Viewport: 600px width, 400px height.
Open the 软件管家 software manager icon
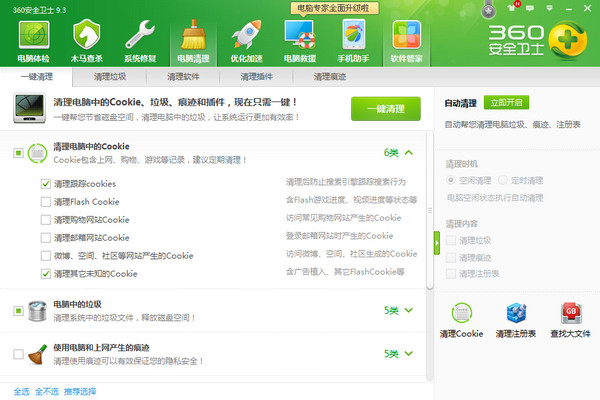click(x=405, y=38)
